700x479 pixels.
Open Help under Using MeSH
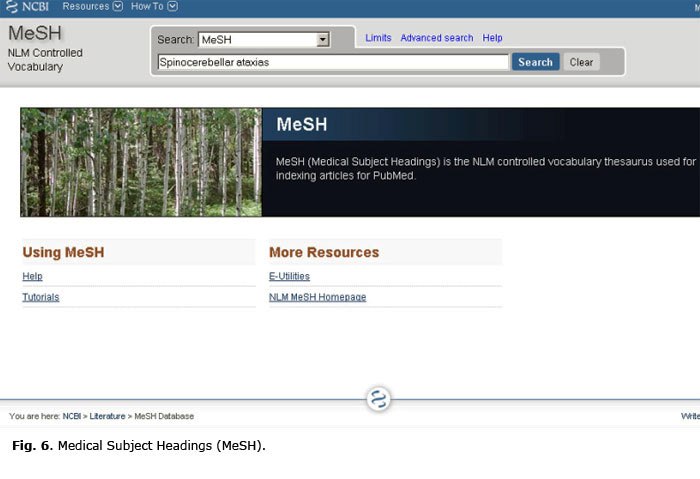[x=32, y=276]
